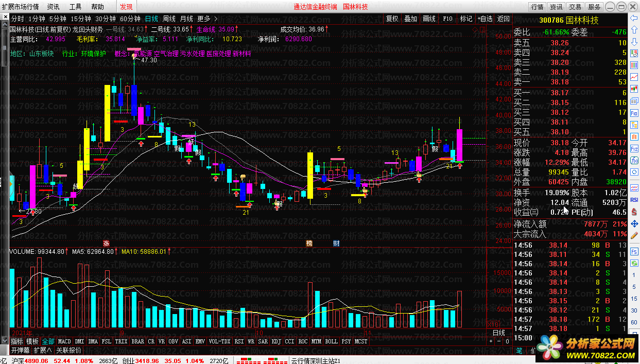Open the 日线 period dropdown at bottom right
This screenshot has width=640, height=364.
499,333
